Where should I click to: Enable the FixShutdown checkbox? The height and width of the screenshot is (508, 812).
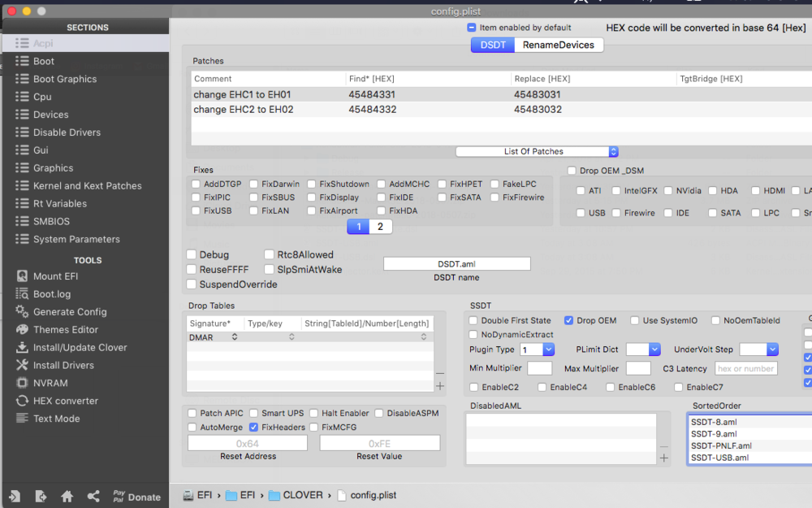click(x=312, y=185)
